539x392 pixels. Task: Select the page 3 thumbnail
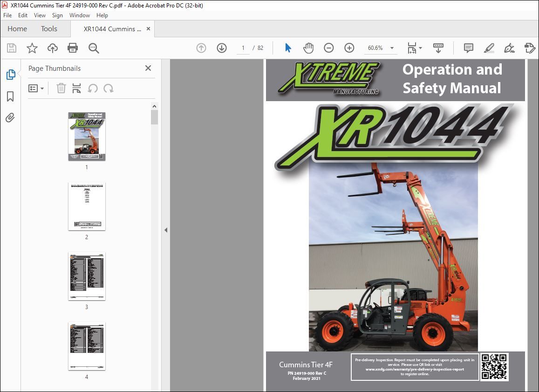coord(87,276)
